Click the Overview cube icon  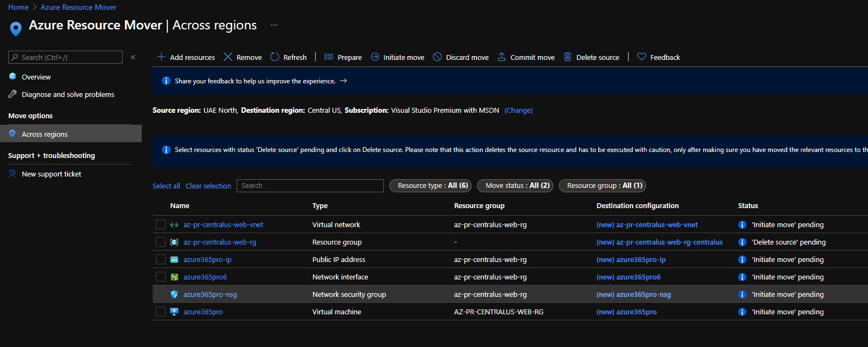[x=13, y=77]
